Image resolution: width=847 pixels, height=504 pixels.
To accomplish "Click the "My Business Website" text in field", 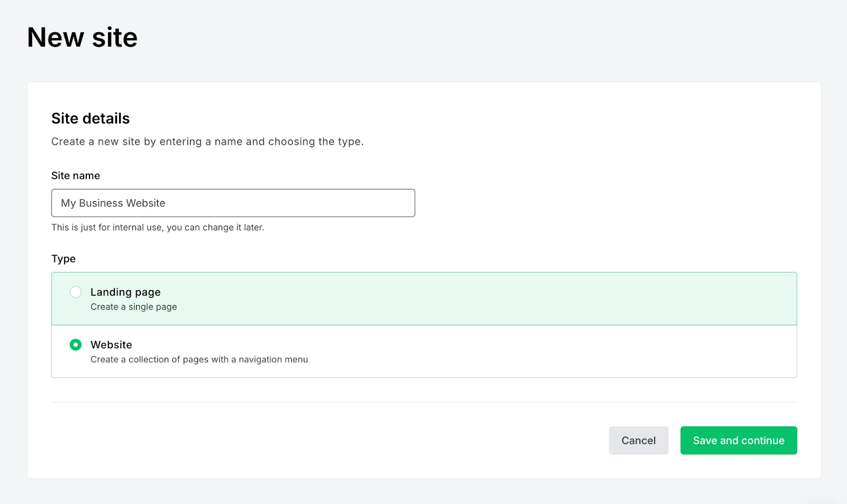I will (x=113, y=203).
